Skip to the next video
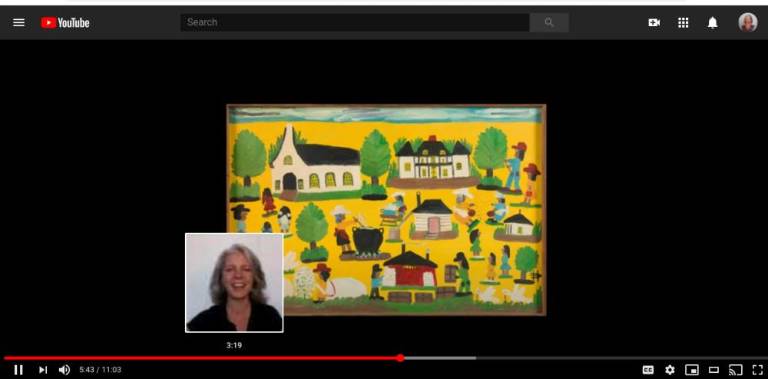The image size is (768, 379). coord(43,370)
